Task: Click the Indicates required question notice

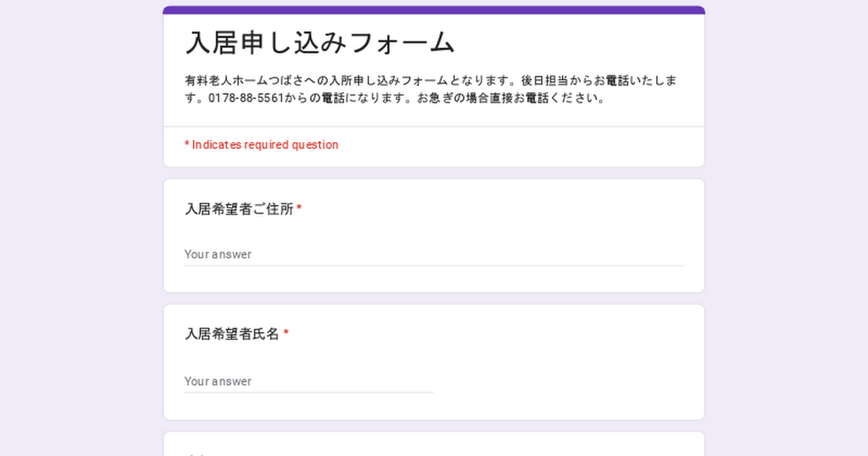Action: click(x=261, y=145)
